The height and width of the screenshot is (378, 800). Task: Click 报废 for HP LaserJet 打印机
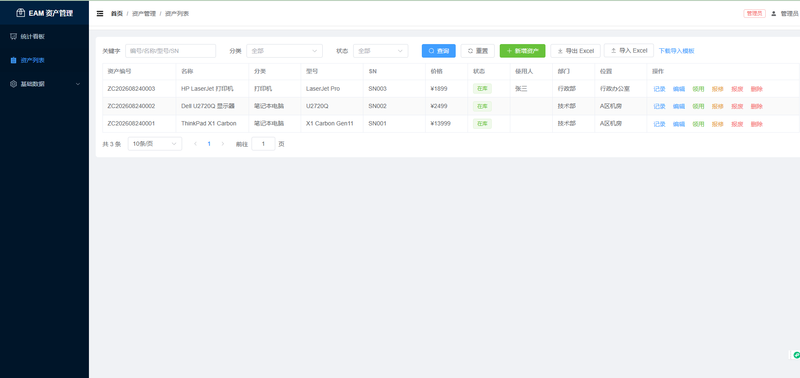pyautogui.click(x=737, y=89)
